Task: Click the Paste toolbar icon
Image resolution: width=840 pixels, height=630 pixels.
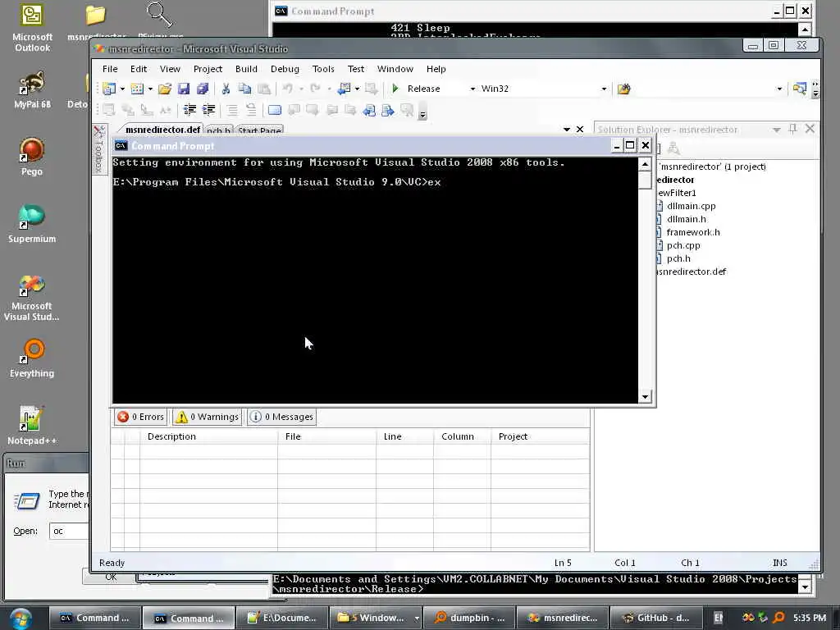Action: coord(264,89)
